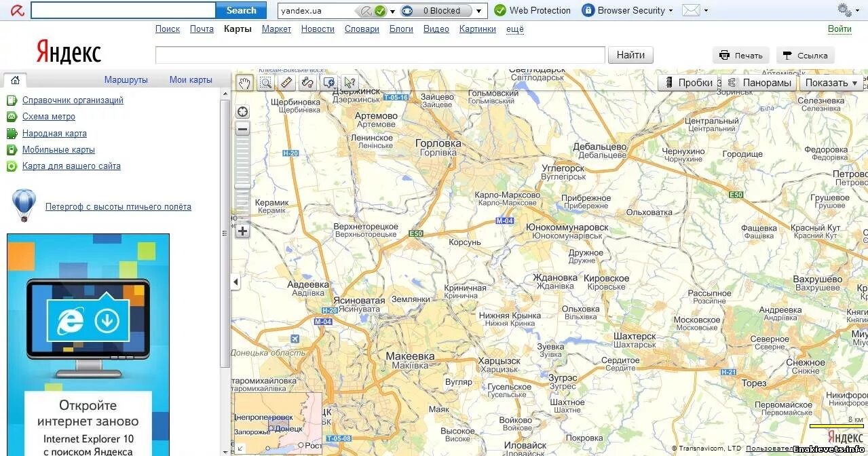The height and width of the screenshot is (456, 868).
Task: Click the Найти search button
Action: click(630, 55)
